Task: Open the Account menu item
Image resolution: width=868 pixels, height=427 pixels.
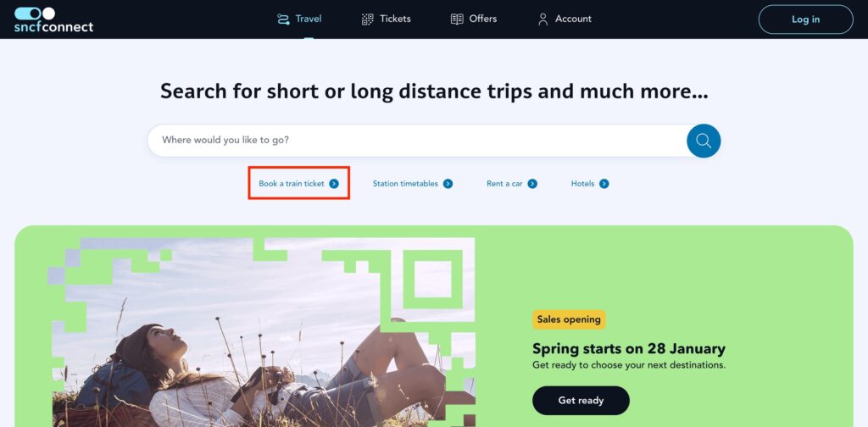Action: pyautogui.click(x=565, y=19)
